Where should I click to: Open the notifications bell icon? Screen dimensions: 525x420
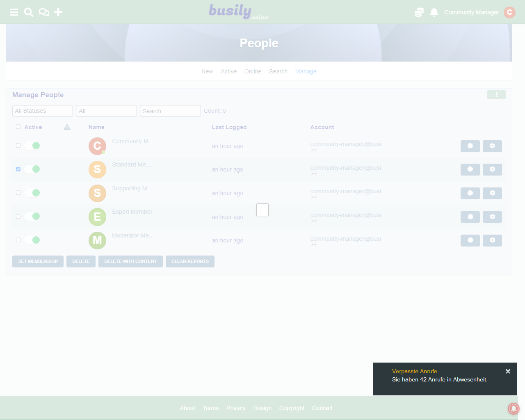pyautogui.click(x=434, y=12)
